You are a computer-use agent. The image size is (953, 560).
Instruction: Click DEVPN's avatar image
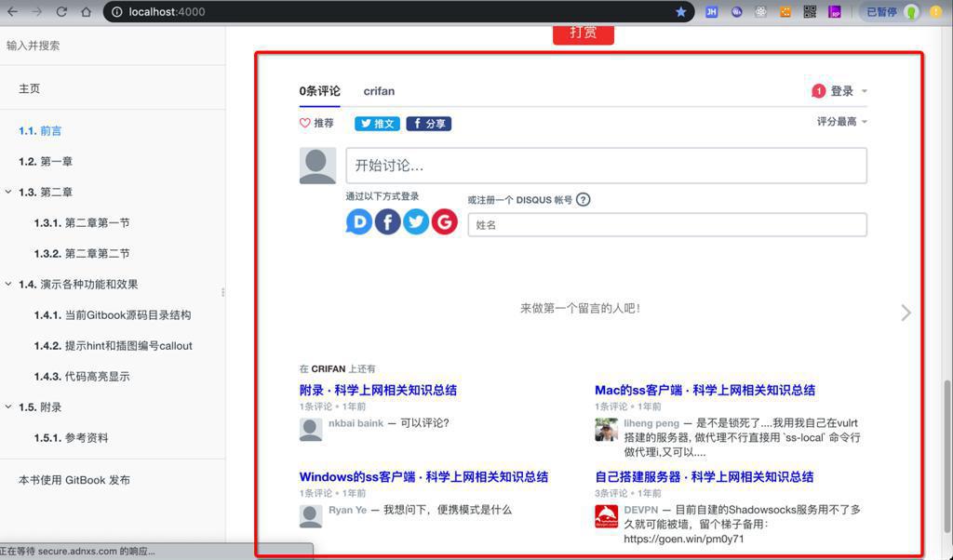(606, 516)
